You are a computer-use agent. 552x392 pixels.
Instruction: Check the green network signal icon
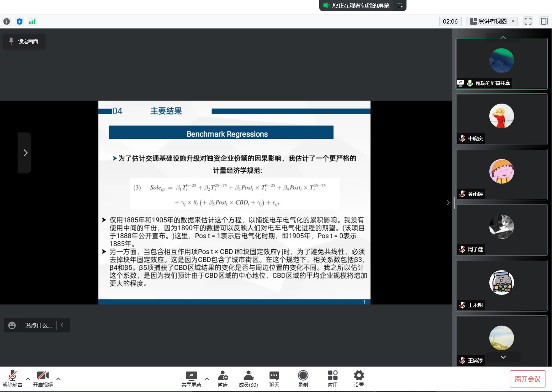click(x=32, y=22)
